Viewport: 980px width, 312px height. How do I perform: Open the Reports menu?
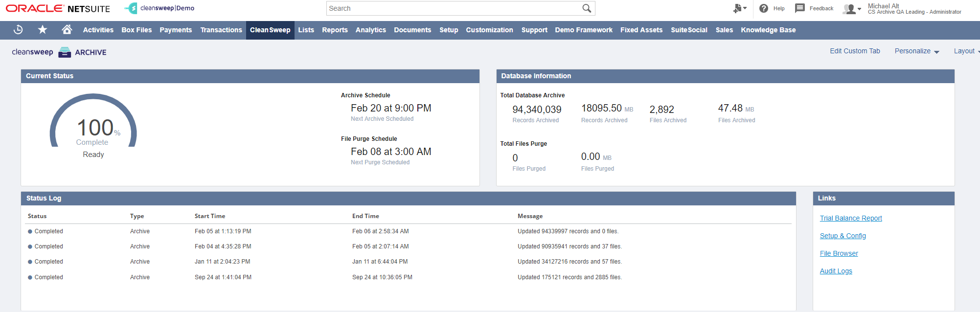click(335, 30)
